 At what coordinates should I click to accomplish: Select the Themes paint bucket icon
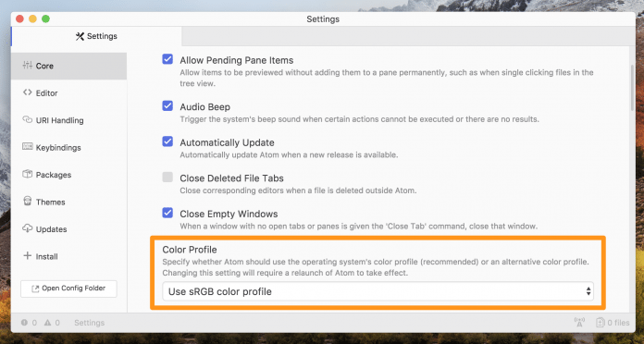(x=28, y=202)
